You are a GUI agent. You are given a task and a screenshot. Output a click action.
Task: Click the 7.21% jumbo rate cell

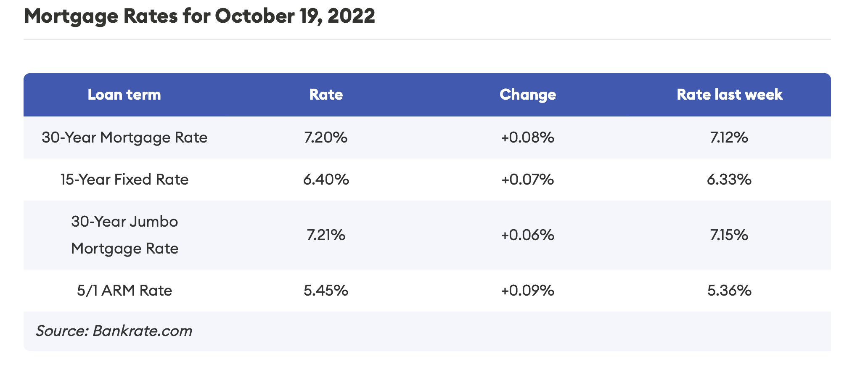pos(326,235)
